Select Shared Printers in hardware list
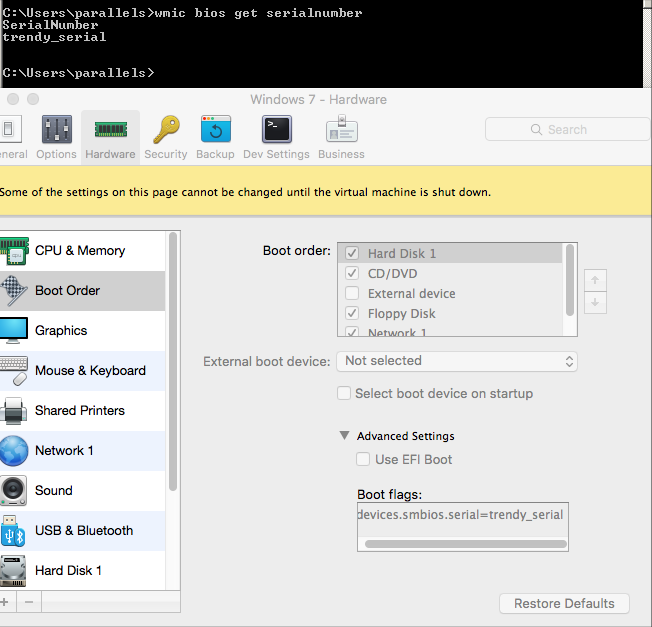This screenshot has width=652, height=627. [x=82, y=411]
